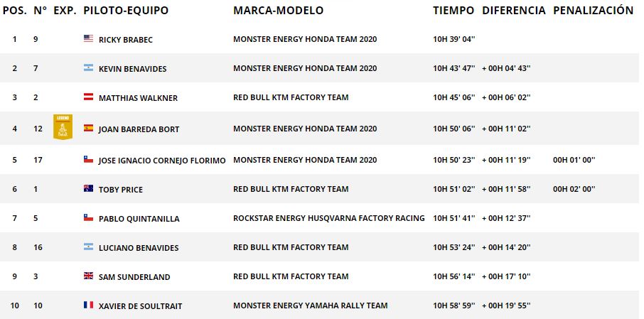Click the Australia flag beside Toby Price

tap(88, 189)
